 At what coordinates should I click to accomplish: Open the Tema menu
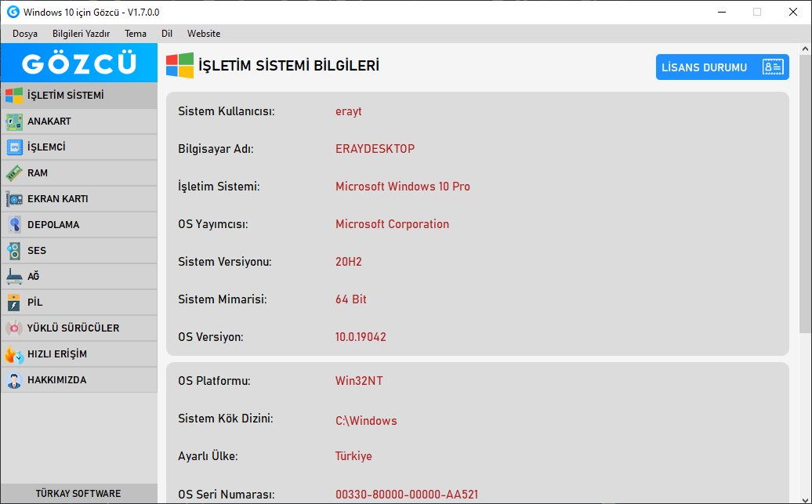click(x=135, y=34)
